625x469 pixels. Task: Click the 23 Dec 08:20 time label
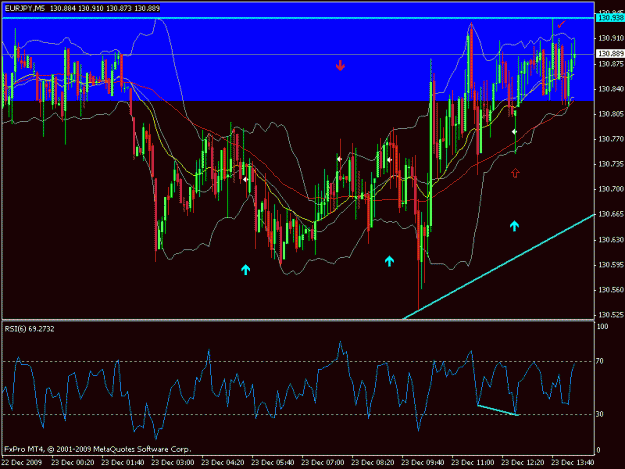pos(373,463)
